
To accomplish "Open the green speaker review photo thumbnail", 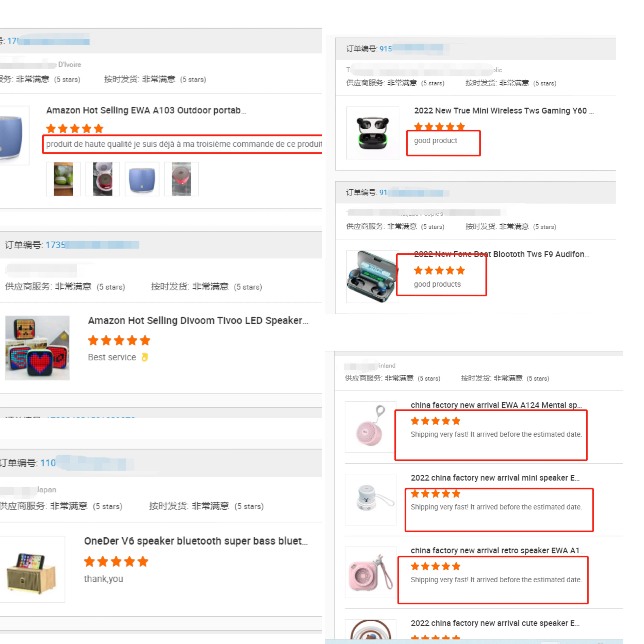I will coord(63,179).
